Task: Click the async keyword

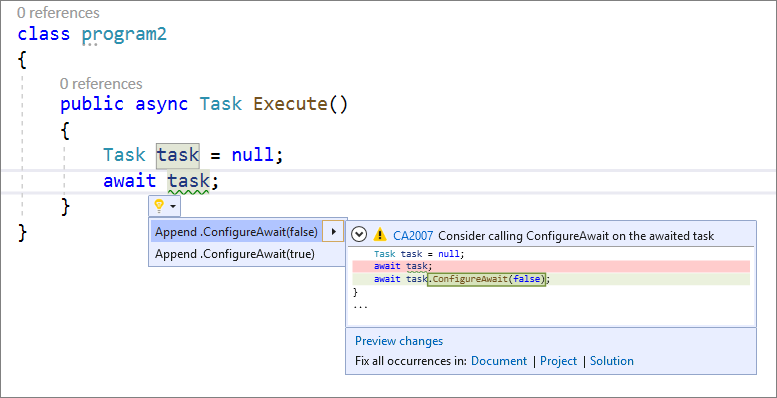Action: pos(162,105)
